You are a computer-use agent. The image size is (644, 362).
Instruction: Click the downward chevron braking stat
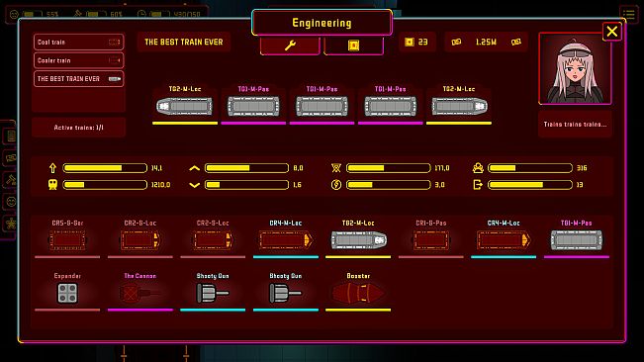click(x=194, y=185)
